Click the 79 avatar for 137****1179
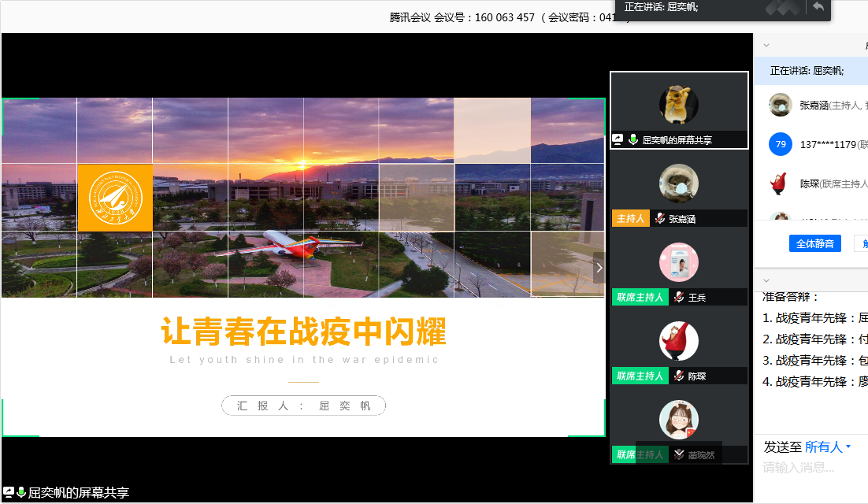 click(780, 144)
